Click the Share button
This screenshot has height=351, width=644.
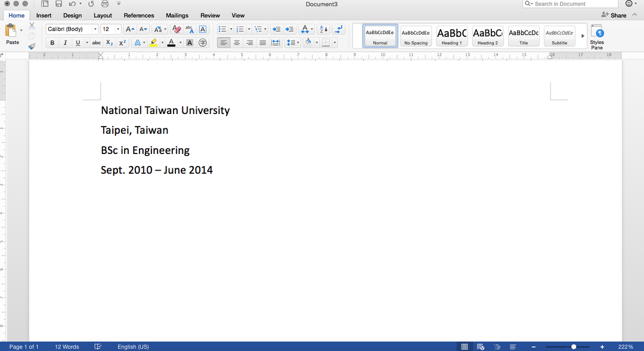[x=614, y=16]
